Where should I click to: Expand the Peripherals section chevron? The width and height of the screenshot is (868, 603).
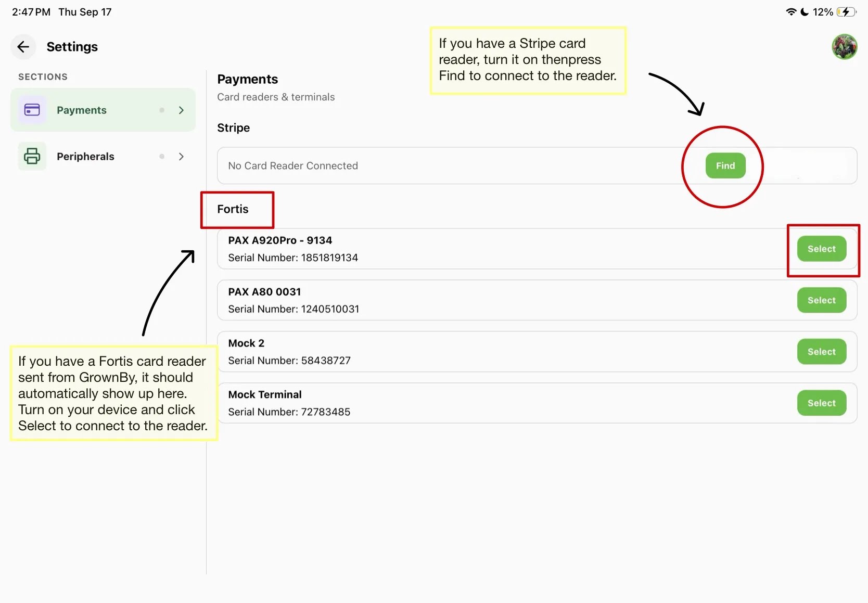click(x=181, y=157)
